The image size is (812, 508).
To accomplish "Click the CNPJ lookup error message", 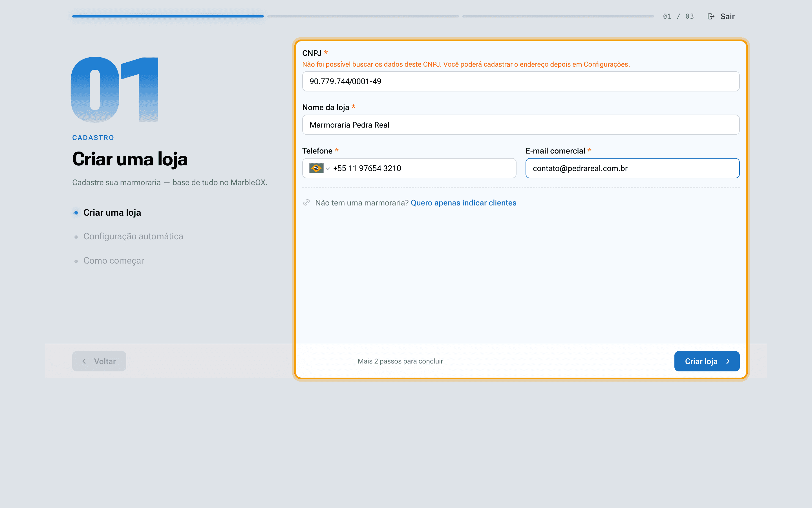I will point(466,65).
